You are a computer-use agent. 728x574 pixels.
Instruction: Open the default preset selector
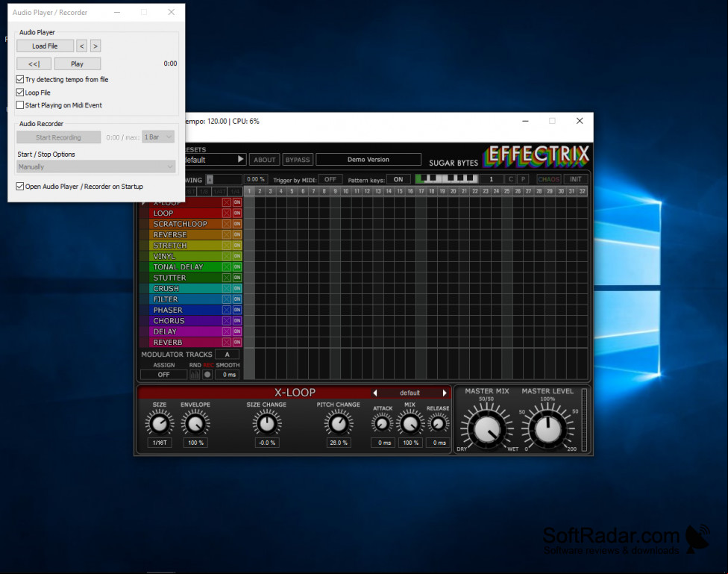210,160
